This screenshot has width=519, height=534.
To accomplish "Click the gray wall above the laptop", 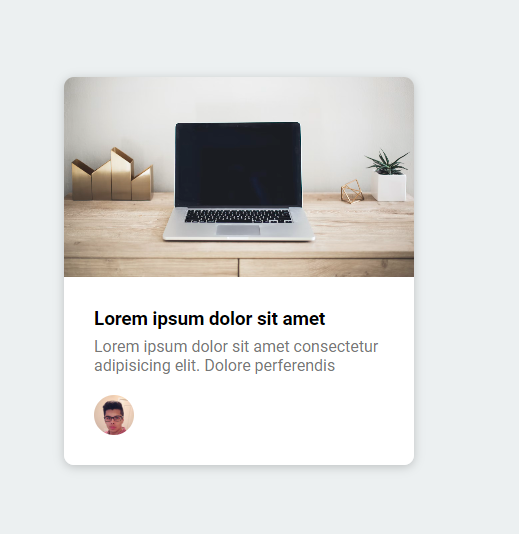I will pos(238,99).
